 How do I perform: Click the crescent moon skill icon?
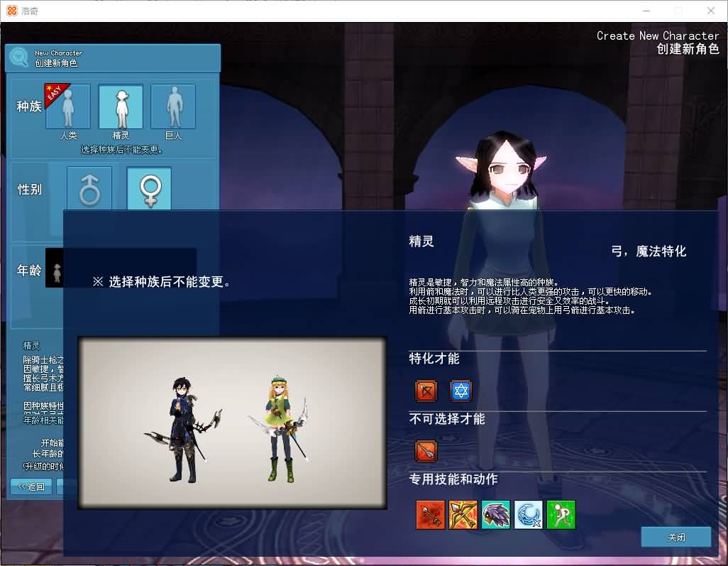[528, 515]
